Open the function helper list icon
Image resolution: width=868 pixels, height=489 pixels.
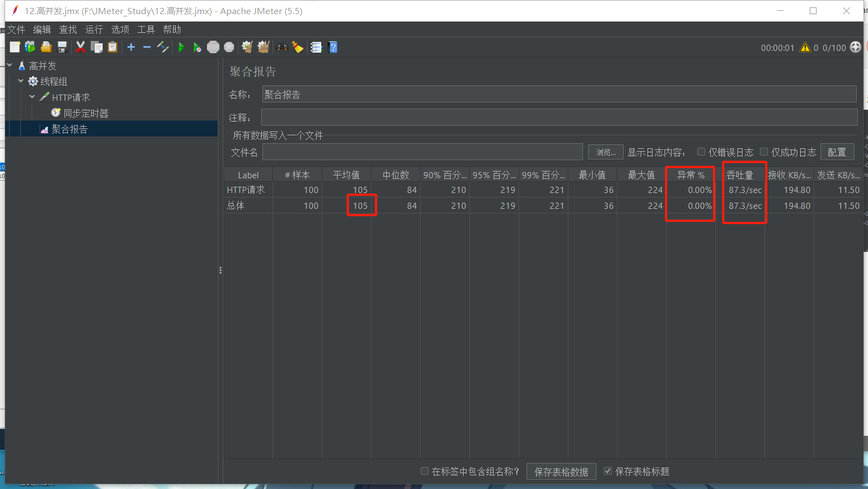316,47
